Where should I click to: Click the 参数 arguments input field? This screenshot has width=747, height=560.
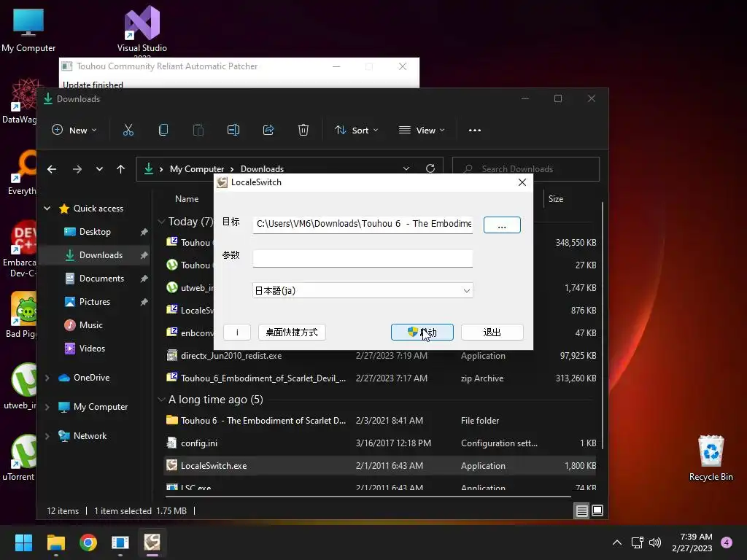[363, 259]
